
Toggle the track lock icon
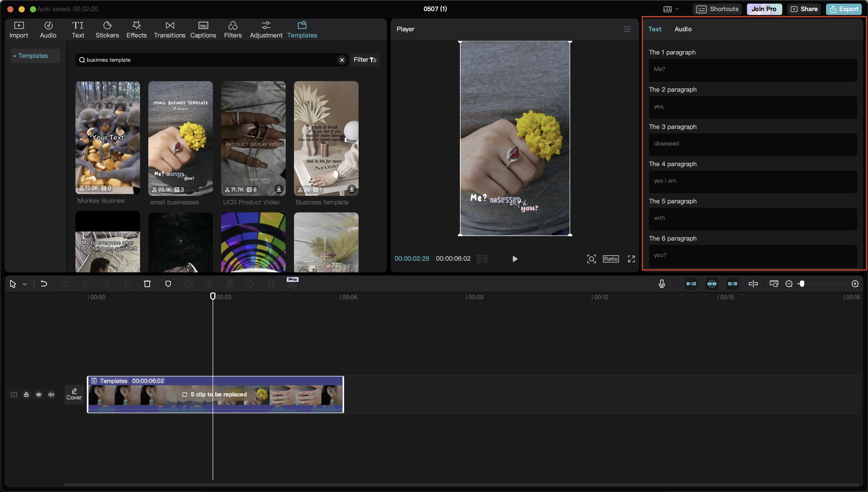(26, 395)
